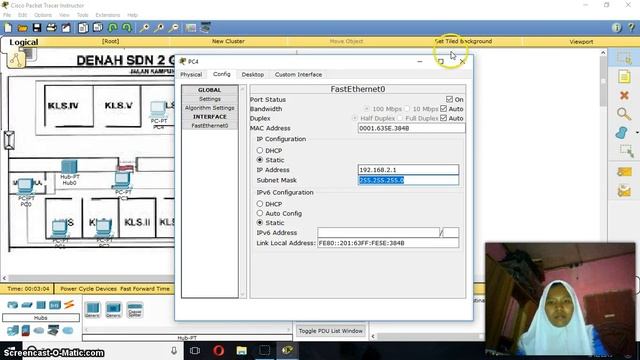
Task: Add a Simple PDU envelope
Action: (624, 172)
